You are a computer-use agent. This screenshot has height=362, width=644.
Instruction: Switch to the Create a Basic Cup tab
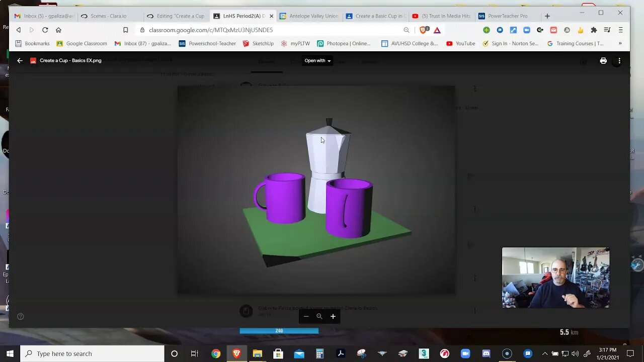pos(375,16)
